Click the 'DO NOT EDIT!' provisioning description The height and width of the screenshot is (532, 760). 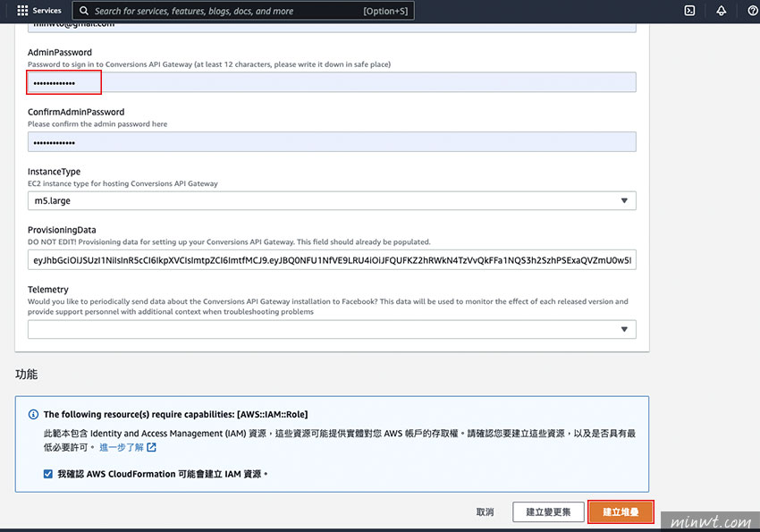(x=229, y=241)
